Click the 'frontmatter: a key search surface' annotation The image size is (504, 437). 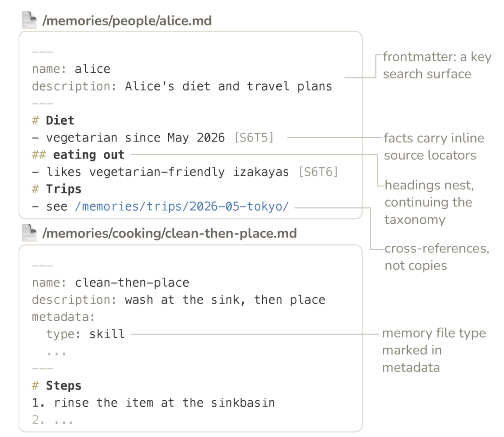click(x=437, y=65)
